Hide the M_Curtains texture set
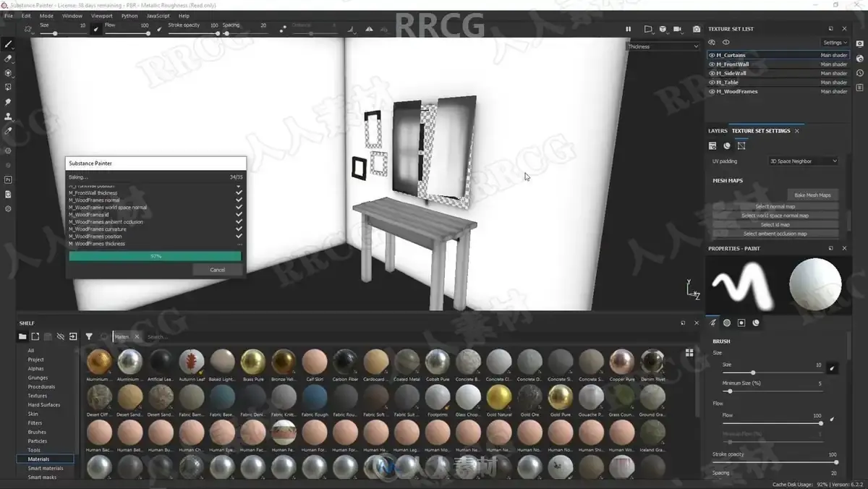868x489 pixels. (x=712, y=55)
